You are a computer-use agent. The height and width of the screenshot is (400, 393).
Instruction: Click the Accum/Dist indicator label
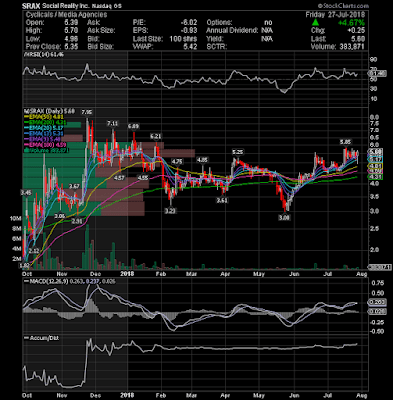pyautogui.click(x=42, y=338)
